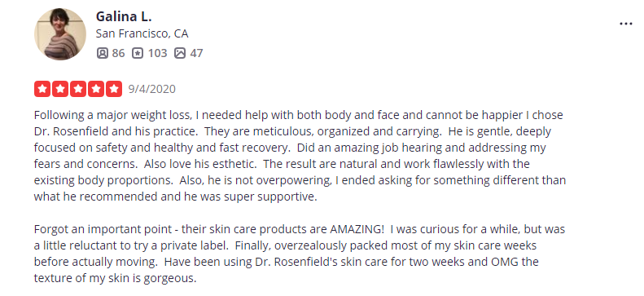Screen dimensions: 644x296
Task: Select the third red rating star
Action: [78, 89]
